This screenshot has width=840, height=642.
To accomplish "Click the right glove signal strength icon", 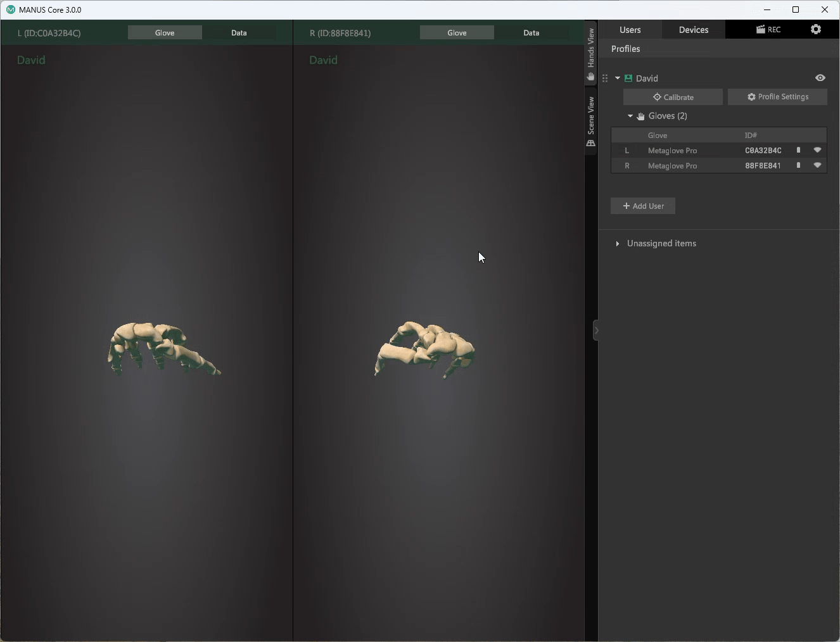I will [817, 166].
